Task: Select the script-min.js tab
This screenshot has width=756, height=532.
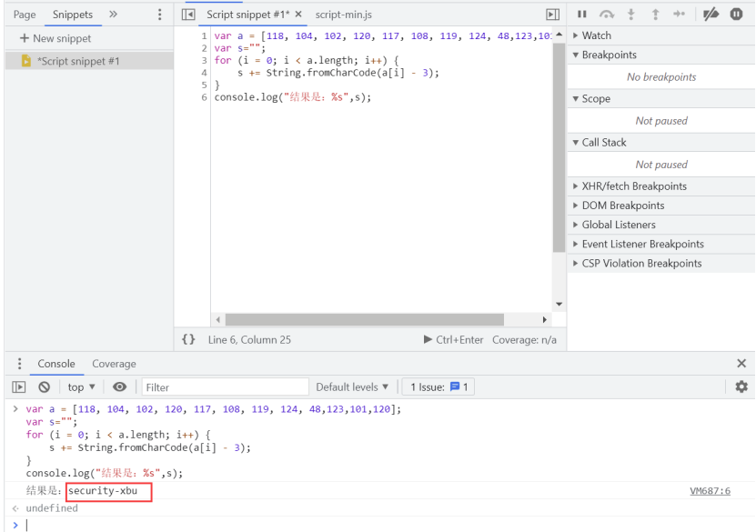Action: point(343,15)
